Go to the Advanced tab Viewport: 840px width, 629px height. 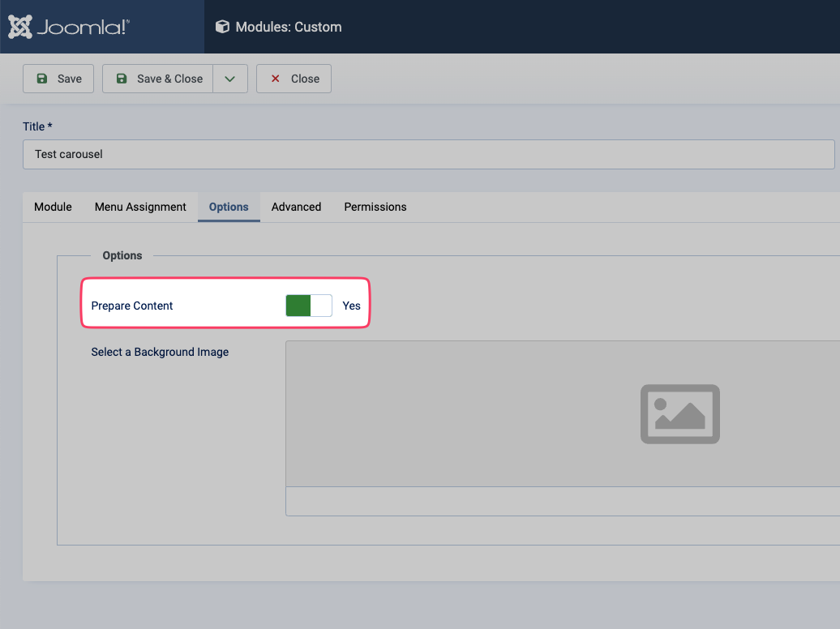tap(296, 207)
